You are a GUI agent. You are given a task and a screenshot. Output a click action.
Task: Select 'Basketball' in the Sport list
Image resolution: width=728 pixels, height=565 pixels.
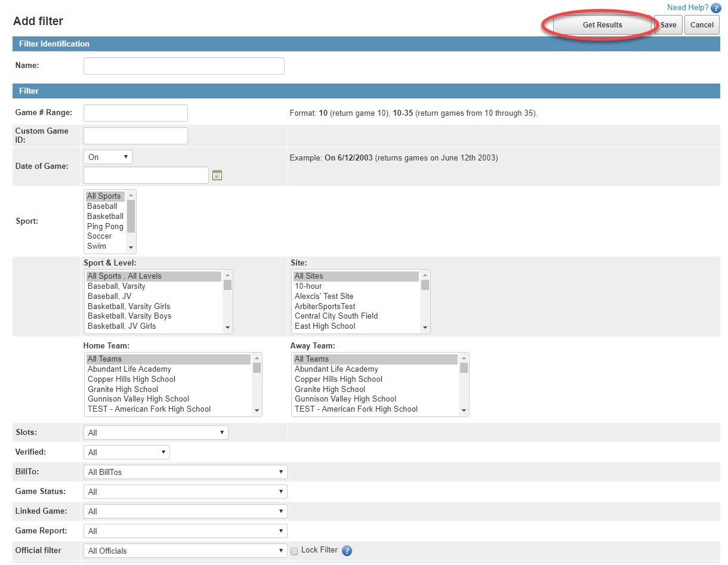106,216
